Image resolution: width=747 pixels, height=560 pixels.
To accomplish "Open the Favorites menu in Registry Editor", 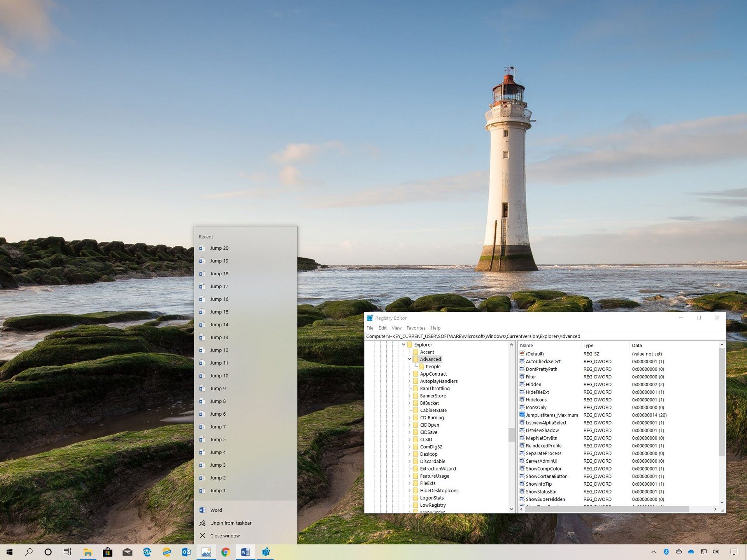I will 416,328.
